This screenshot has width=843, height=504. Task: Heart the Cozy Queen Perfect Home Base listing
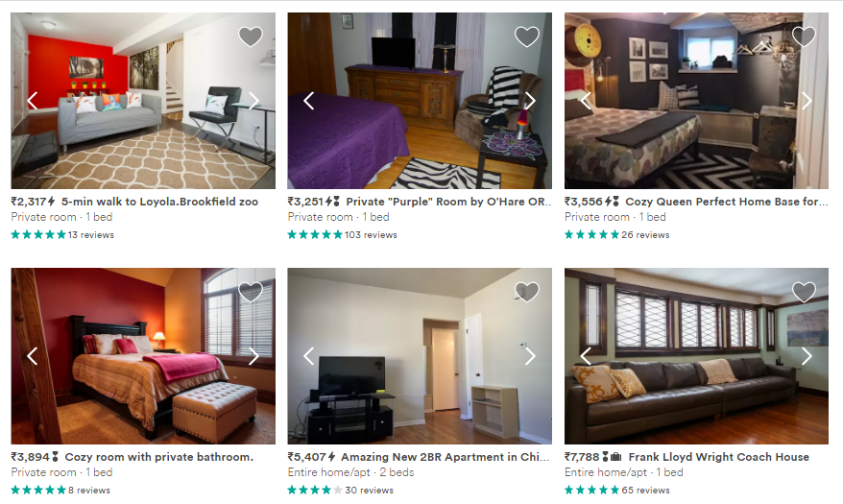(805, 36)
